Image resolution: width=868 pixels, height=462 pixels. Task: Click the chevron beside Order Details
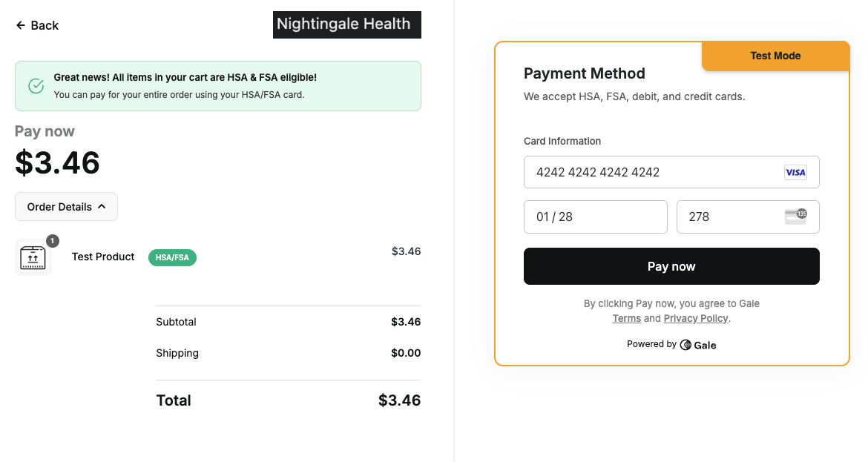tap(102, 207)
